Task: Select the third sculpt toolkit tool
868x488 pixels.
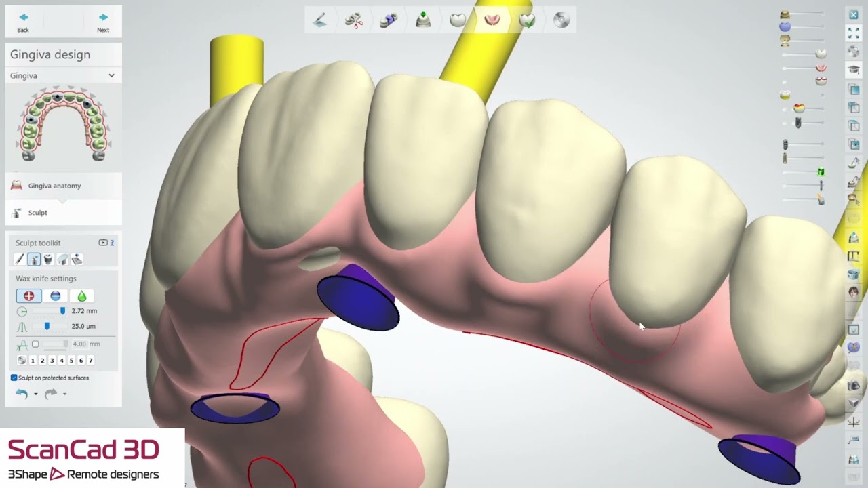Action: click(x=48, y=260)
